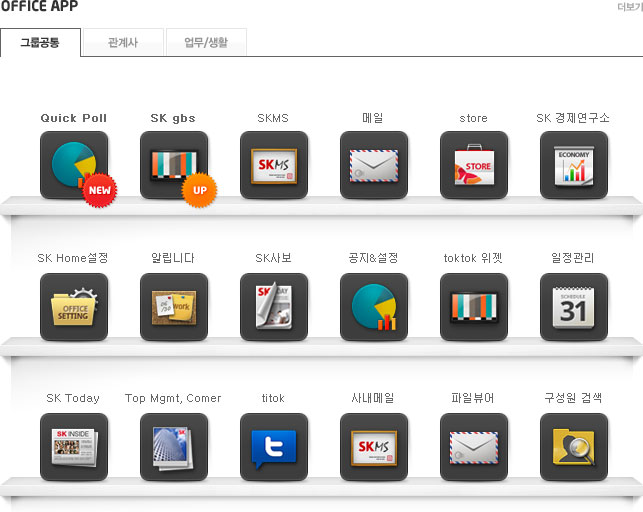The width and height of the screenshot is (643, 512).
Task: Switch to the 업무/생활 tab
Action: [x=206, y=42]
